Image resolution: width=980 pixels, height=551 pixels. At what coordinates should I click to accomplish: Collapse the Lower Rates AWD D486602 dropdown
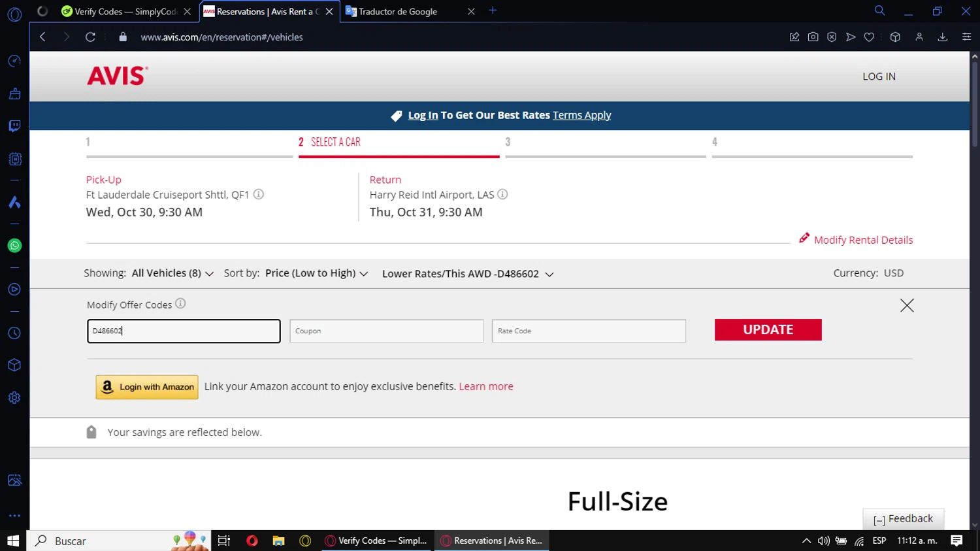point(468,274)
